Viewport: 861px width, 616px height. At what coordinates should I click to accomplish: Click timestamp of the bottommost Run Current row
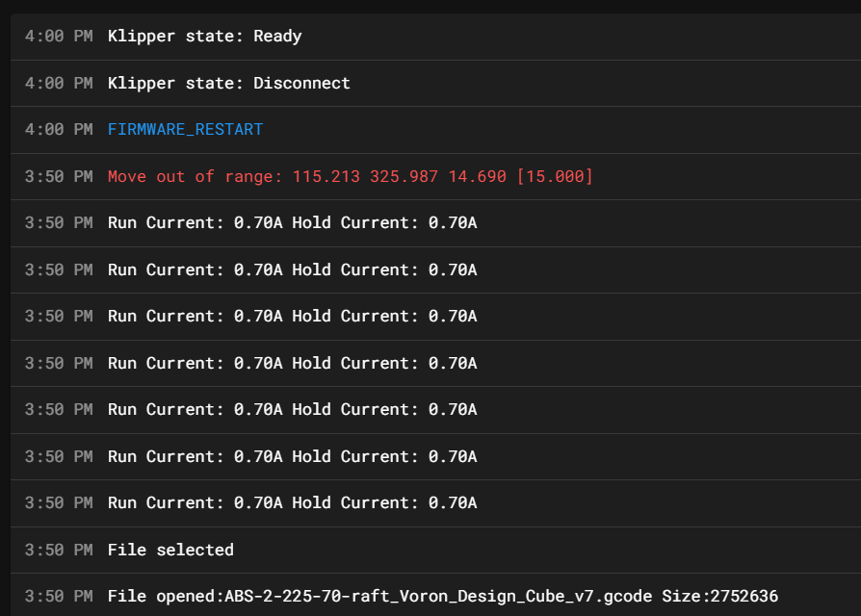coord(59,502)
